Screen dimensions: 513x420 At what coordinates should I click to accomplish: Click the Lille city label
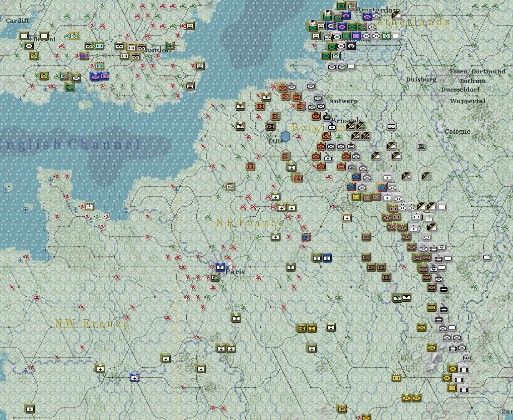pyautogui.click(x=276, y=141)
